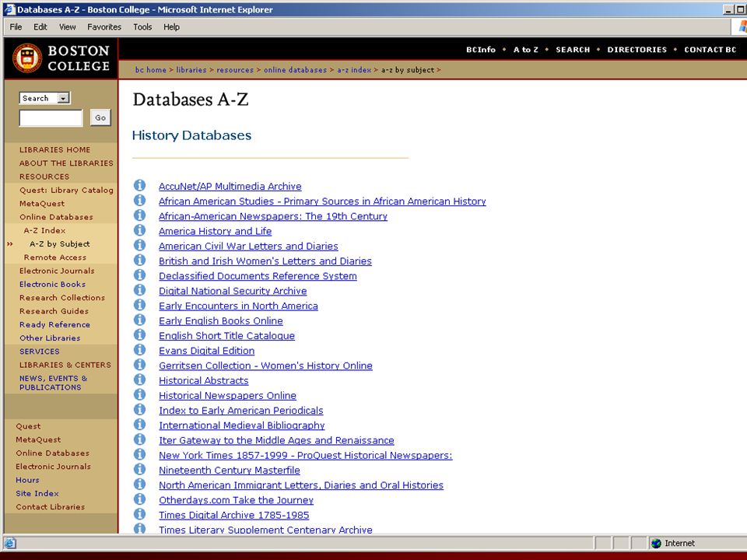
Task: Follow the Nineteenth Century Masterfile link
Action: point(230,470)
